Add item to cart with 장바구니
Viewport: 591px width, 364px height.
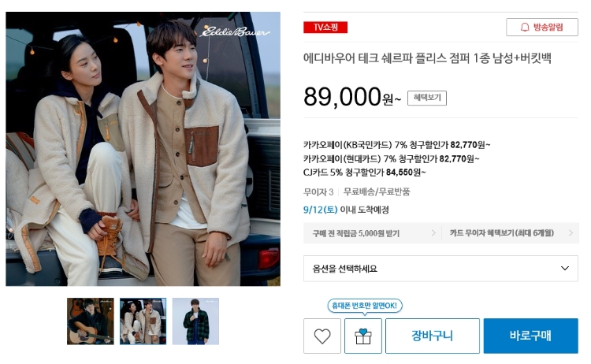(433, 336)
